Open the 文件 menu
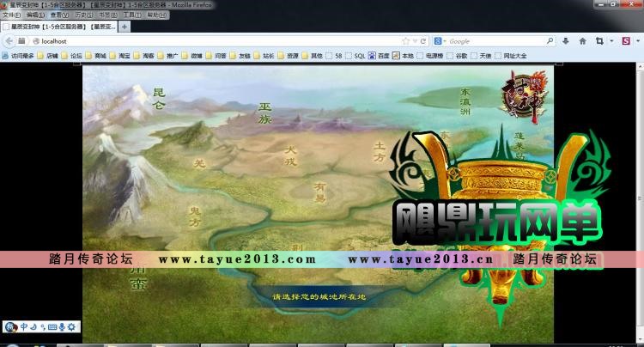 pos(11,15)
